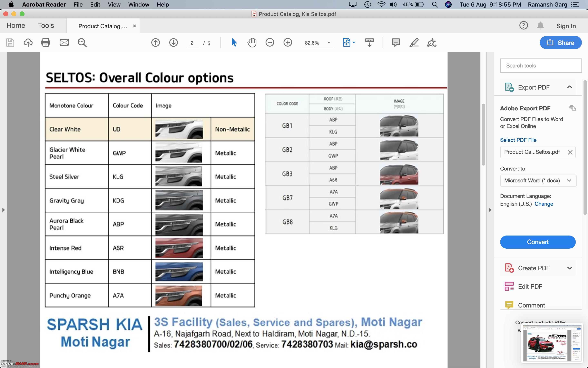588x368 pixels.
Task: Open Find text magnifier icon
Action: [82, 43]
